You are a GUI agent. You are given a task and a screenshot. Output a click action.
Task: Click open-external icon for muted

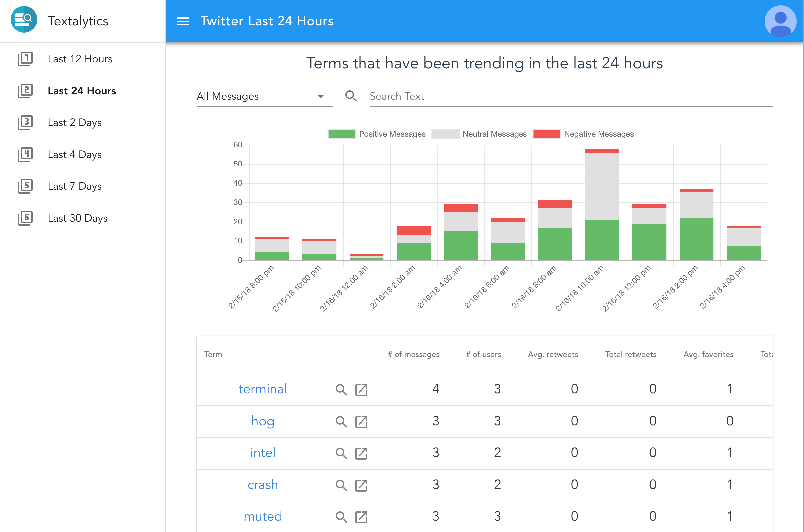click(x=361, y=517)
